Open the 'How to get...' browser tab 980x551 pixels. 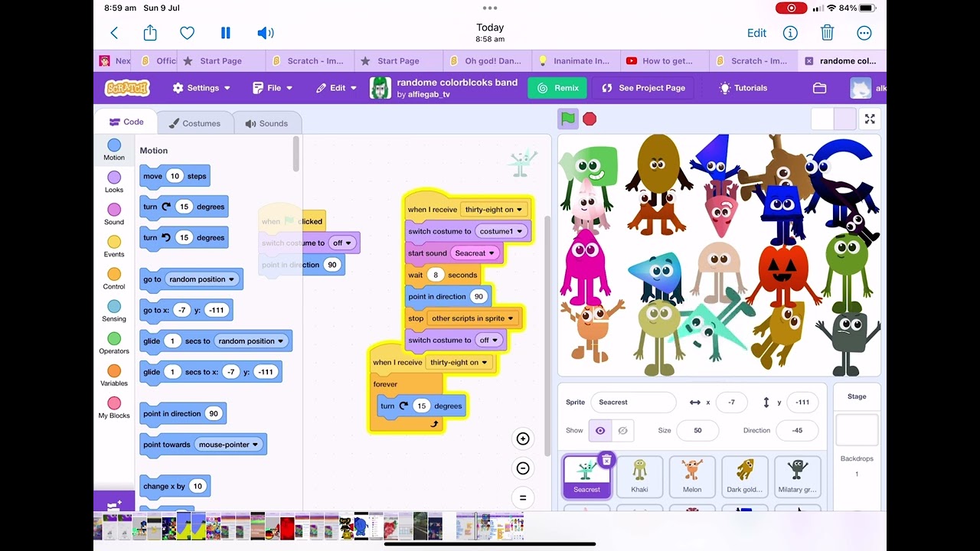(665, 61)
